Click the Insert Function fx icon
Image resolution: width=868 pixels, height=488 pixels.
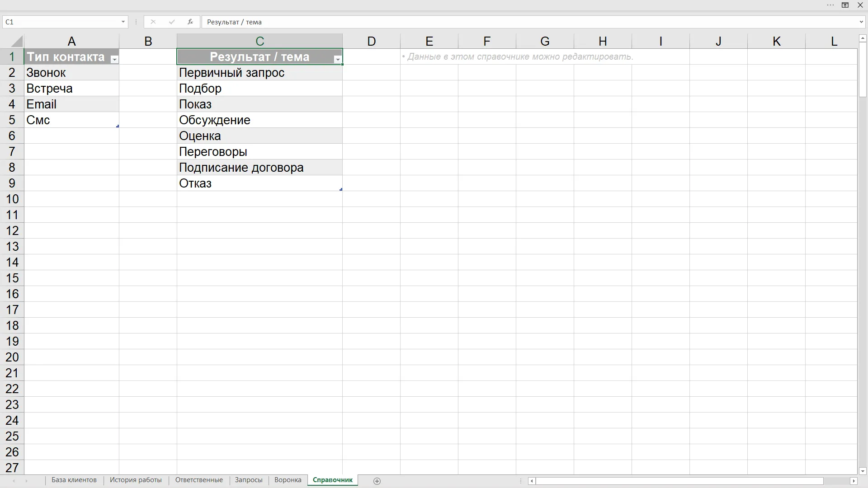(190, 22)
